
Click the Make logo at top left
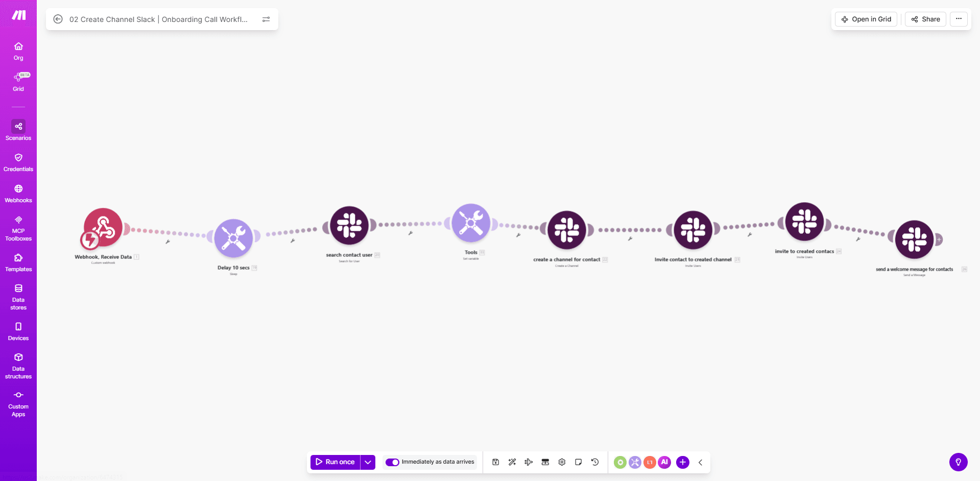click(18, 15)
